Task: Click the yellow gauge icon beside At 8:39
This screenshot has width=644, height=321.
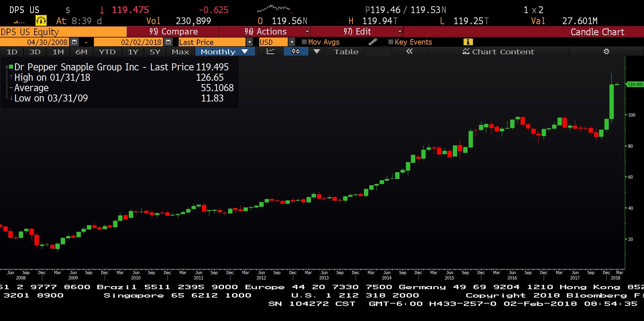Action: 41,21
